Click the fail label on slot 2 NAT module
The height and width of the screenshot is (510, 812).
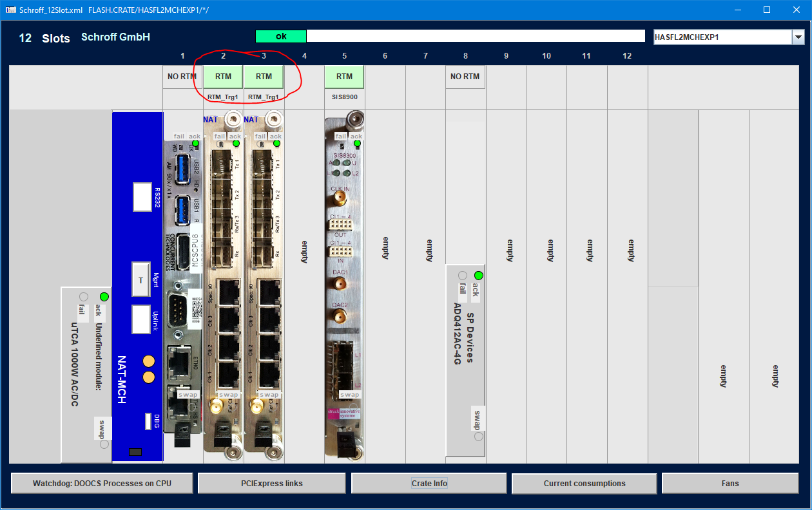pyautogui.click(x=220, y=137)
